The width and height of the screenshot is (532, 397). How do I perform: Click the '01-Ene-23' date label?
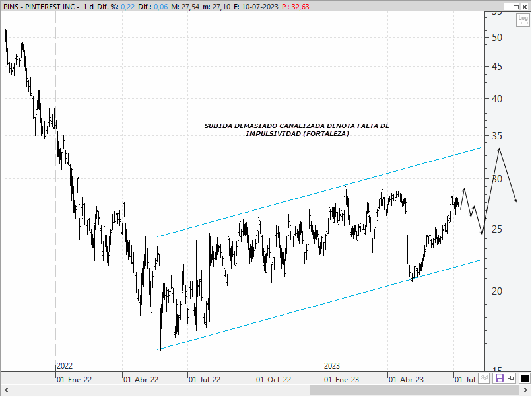coord(341,379)
